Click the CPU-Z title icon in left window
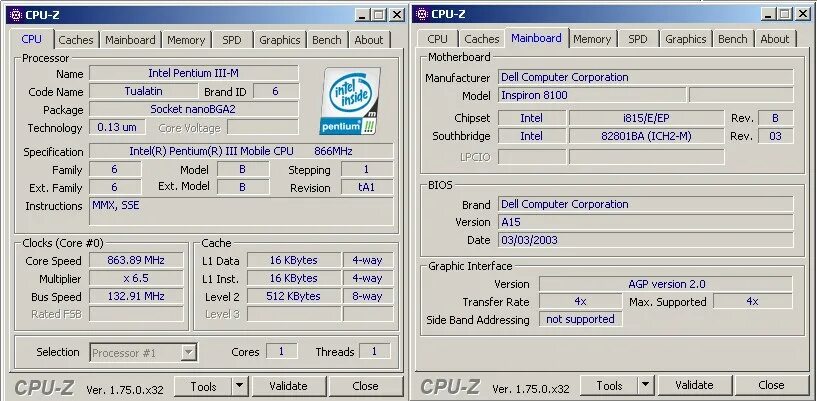 point(16,15)
